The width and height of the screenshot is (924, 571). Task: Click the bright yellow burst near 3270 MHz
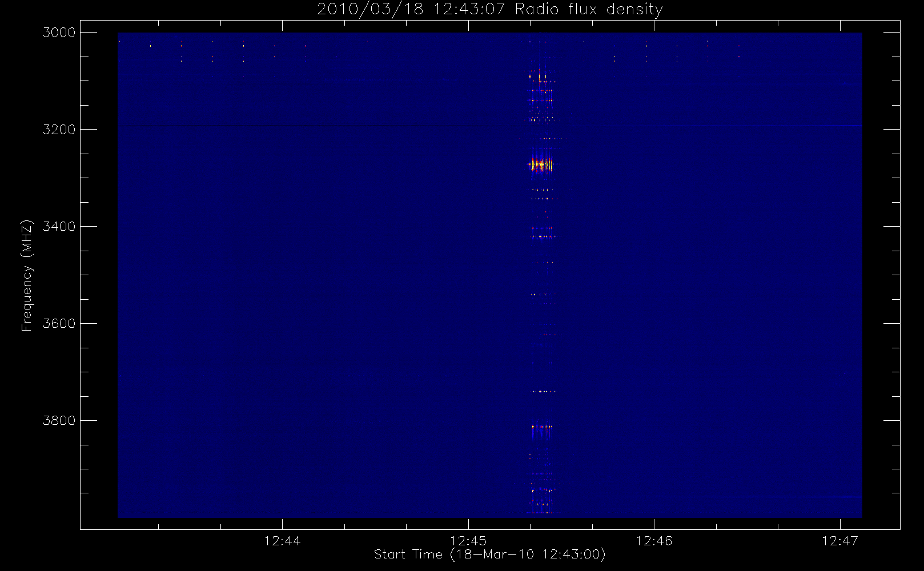541,164
